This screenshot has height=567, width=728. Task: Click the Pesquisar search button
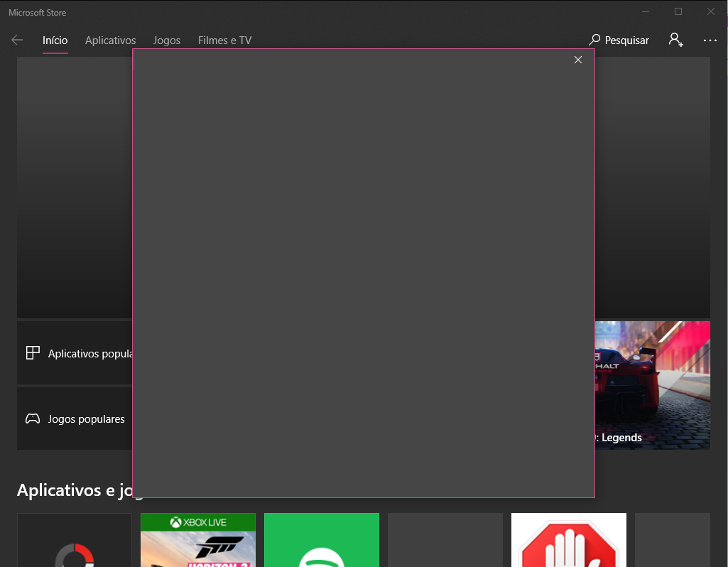619,40
